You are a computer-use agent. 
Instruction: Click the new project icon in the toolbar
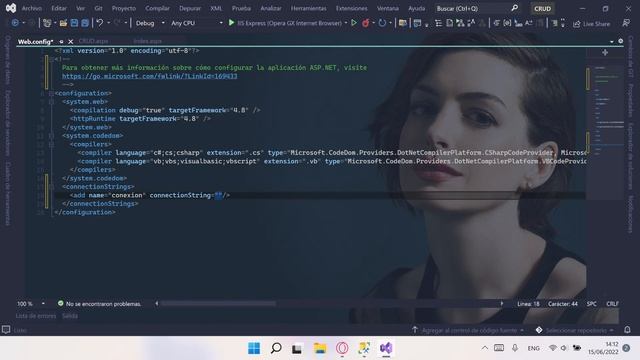[47, 23]
